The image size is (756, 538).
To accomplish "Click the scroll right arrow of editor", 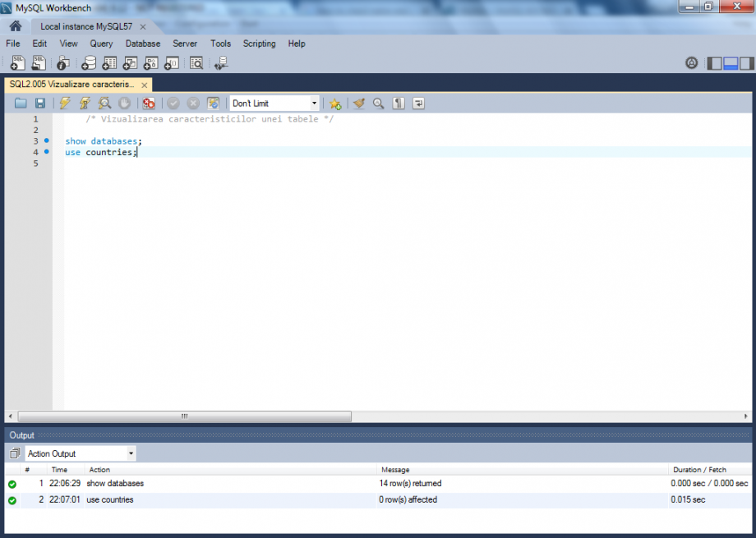I will 745,416.
